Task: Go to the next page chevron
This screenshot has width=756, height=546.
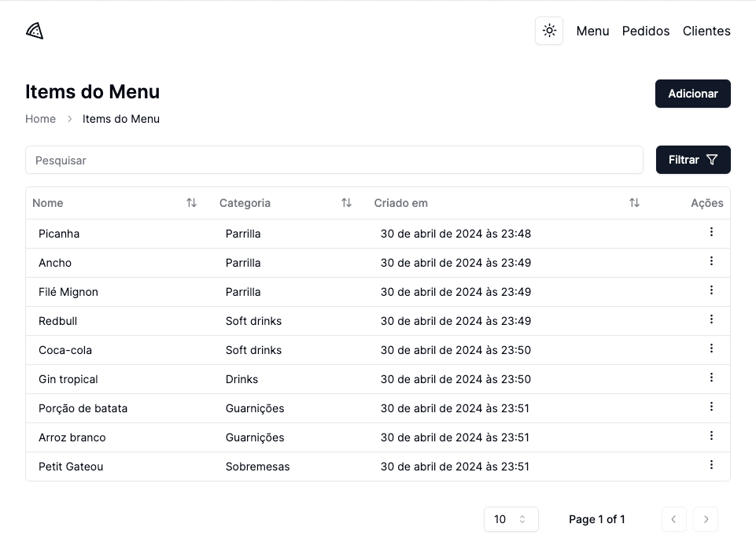Action: click(706, 519)
